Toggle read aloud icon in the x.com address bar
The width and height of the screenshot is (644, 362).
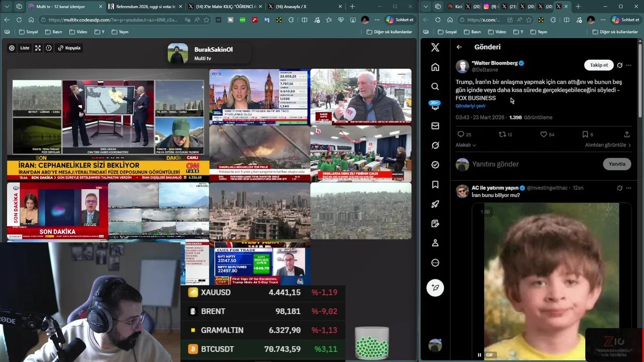point(519,20)
